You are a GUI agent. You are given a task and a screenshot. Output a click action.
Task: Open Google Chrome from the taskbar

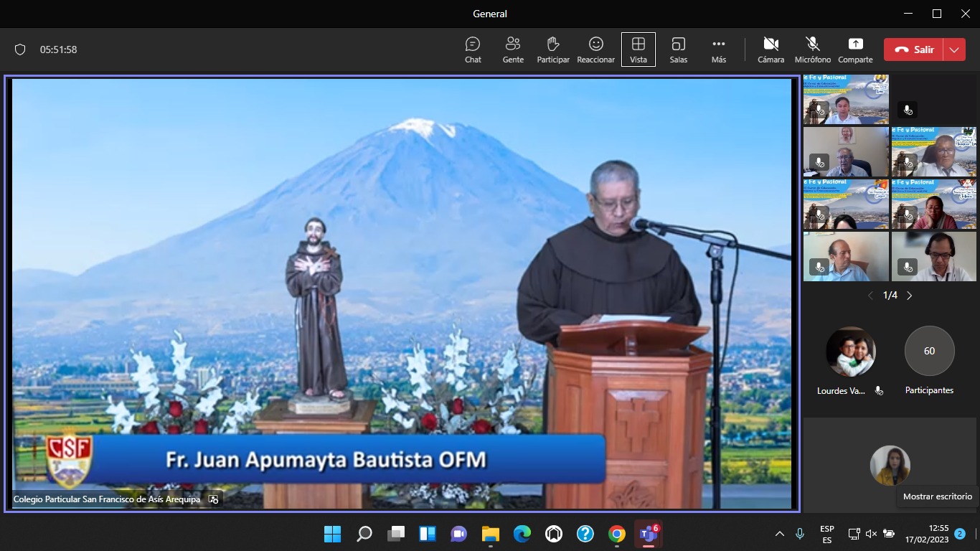coord(616,534)
